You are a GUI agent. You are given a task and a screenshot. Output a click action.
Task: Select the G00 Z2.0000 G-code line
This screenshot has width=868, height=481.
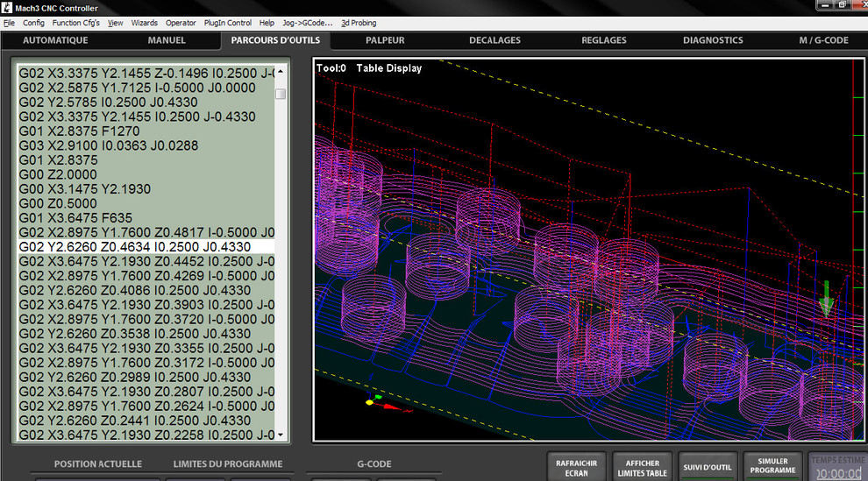pyautogui.click(x=58, y=174)
